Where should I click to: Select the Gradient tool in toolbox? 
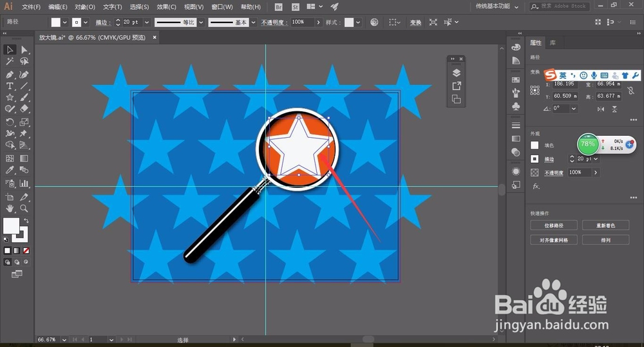(24, 158)
